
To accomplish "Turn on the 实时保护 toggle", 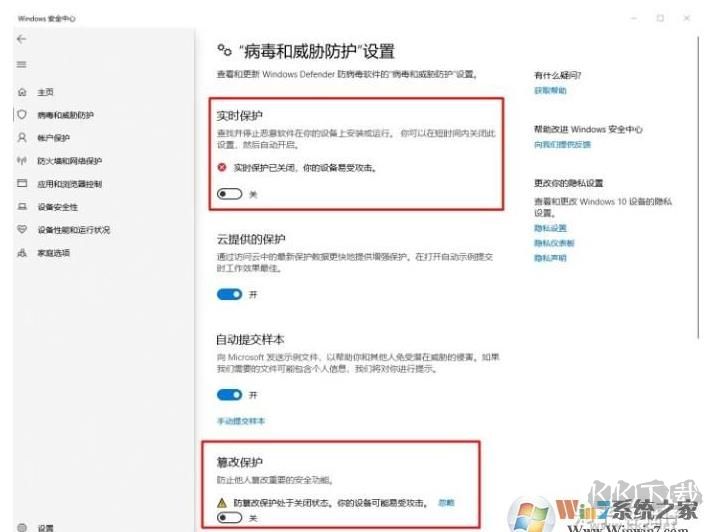I will [229, 194].
